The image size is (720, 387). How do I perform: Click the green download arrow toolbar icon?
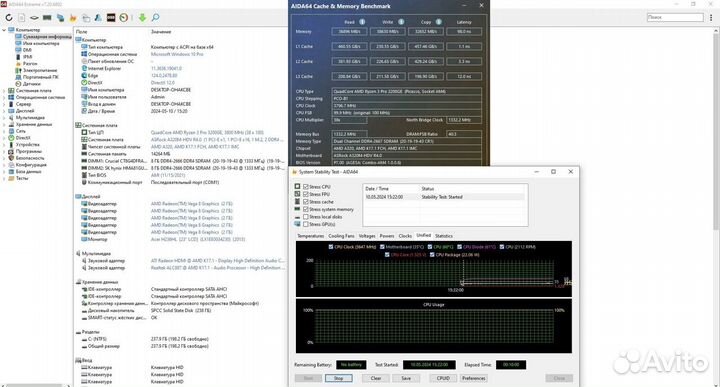pyautogui.click(x=142, y=17)
